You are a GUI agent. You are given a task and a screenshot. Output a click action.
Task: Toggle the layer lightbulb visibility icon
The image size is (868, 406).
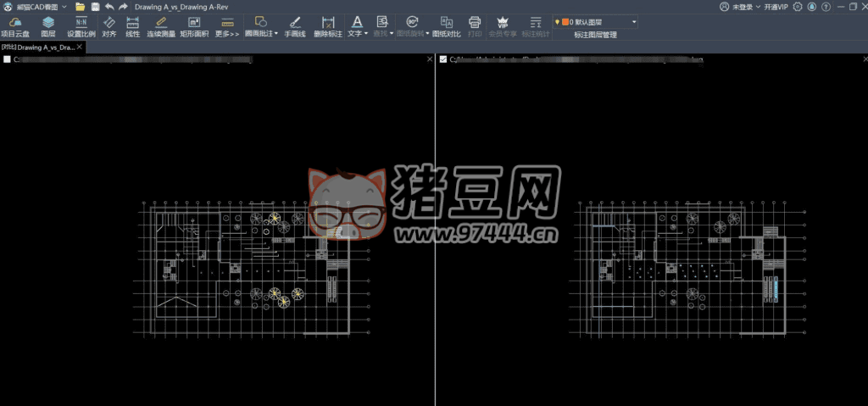(557, 21)
